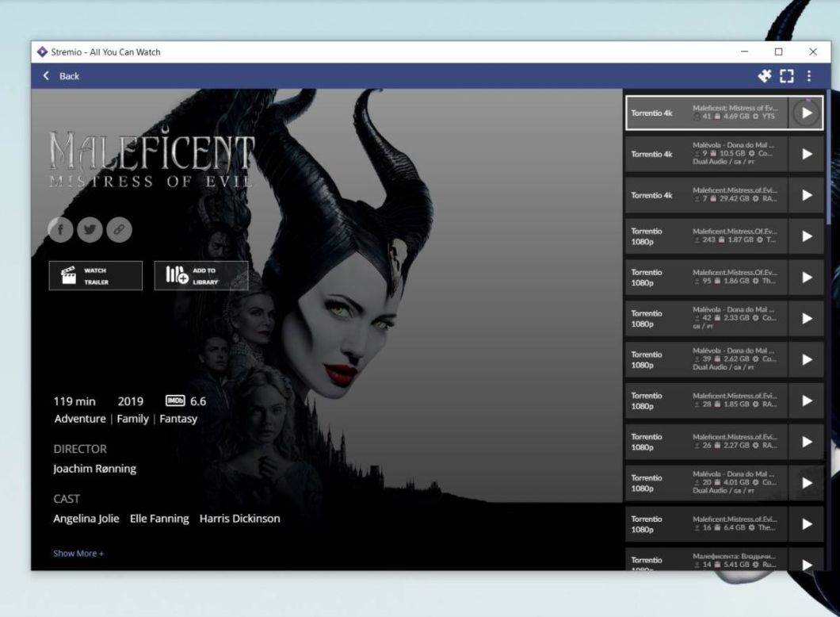Share on Twitter icon
The height and width of the screenshot is (617, 840).
point(90,229)
